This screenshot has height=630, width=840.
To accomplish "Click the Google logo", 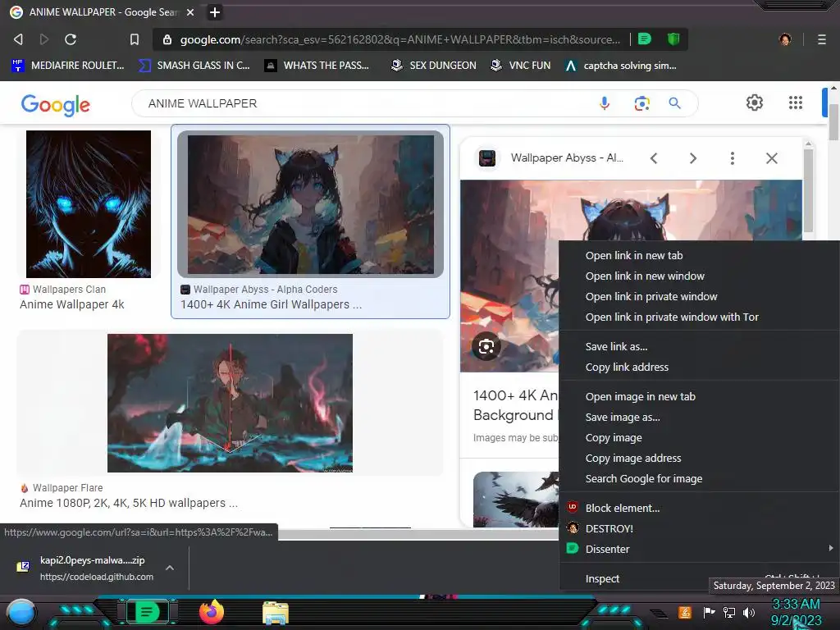I will point(56,105).
